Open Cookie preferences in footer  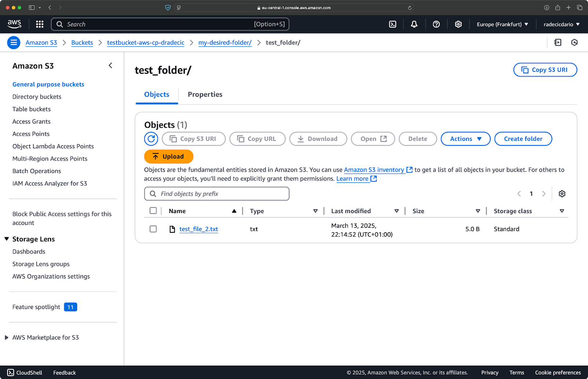pos(558,373)
